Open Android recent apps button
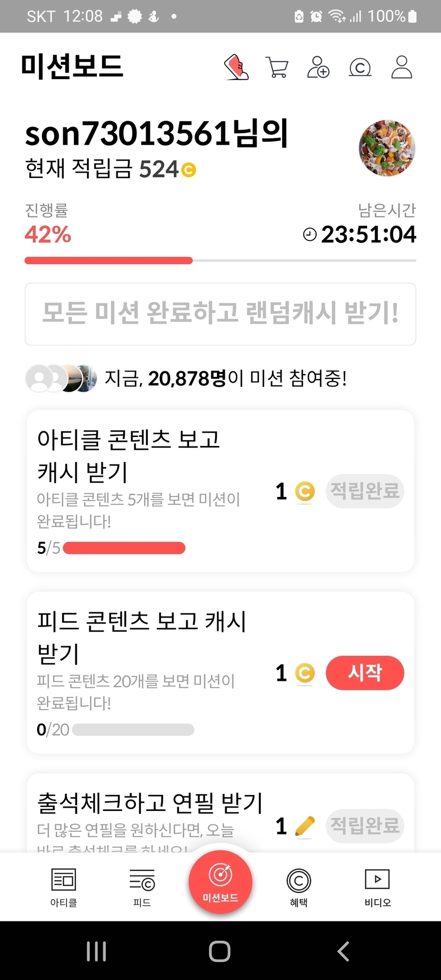Screen dimensions: 441x980 point(96,951)
